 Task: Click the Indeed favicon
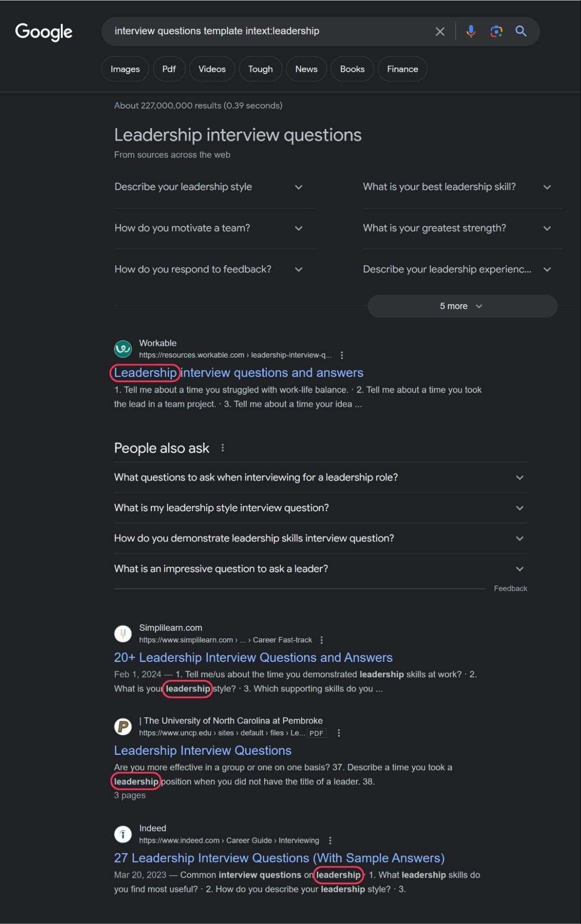pos(123,834)
